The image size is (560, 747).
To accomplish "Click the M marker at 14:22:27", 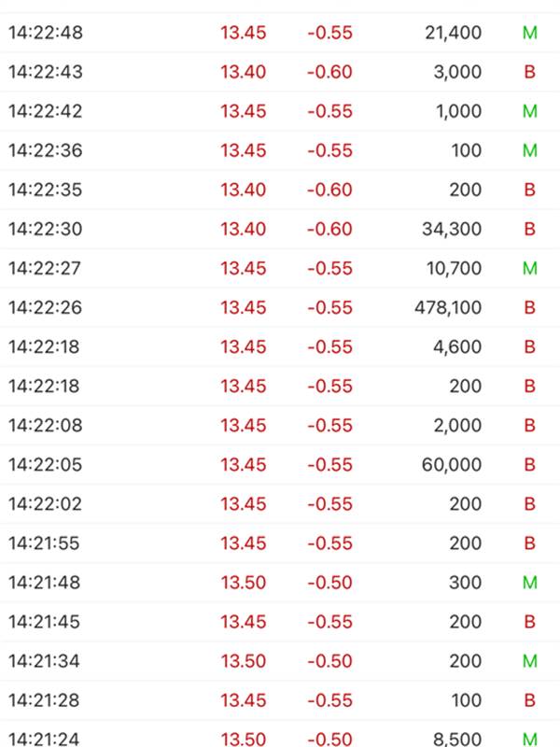I will click(529, 268).
